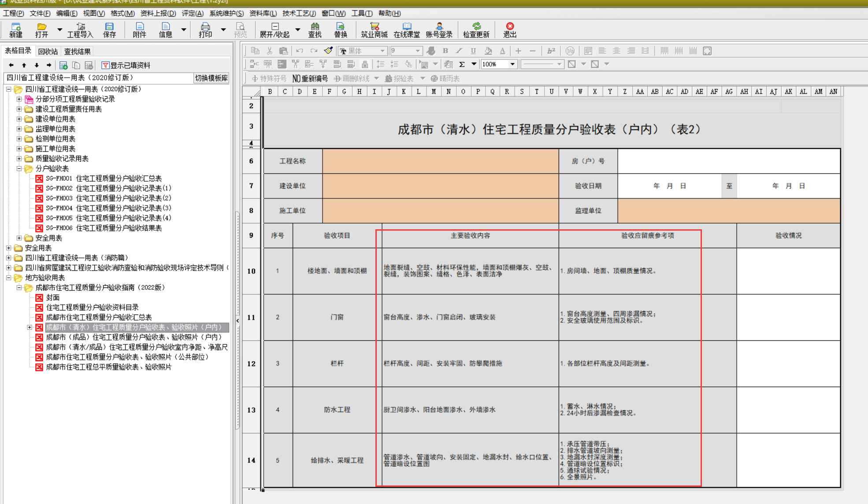The width and height of the screenshot is (868, 504).
Task: Click the 信息 info icon
Action: click(165, 30)
